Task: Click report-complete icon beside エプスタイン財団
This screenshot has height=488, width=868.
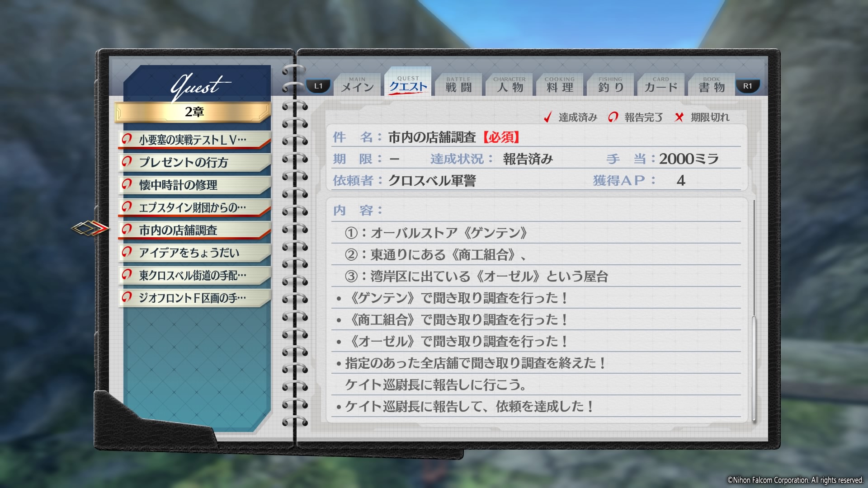Action: (127, 206)
